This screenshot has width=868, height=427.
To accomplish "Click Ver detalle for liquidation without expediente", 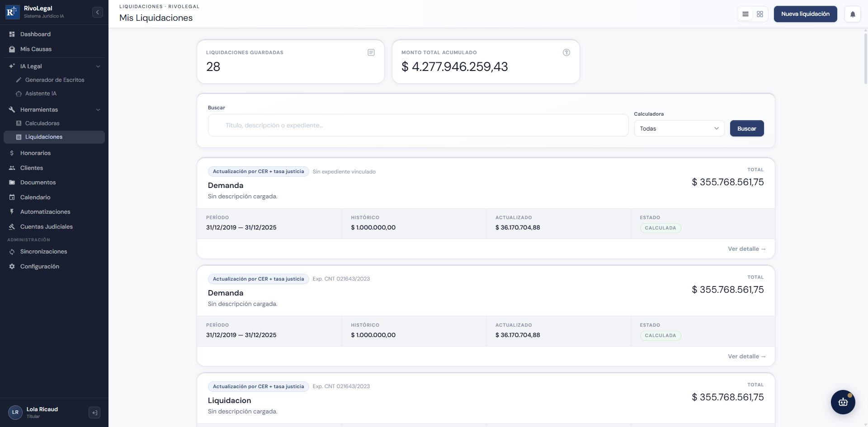I will click(746, 249).
